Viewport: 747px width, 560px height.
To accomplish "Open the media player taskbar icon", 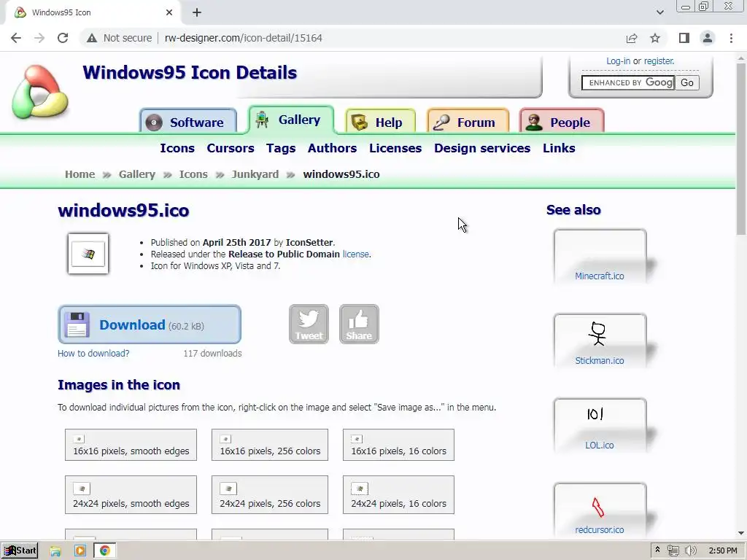I will (x=80, y=551).
